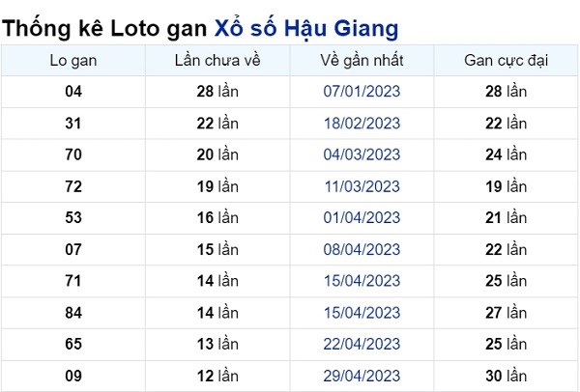Screen dimensions: 580x392
Task: Select the loto number 70 cell
Action: tap(73, 154)
